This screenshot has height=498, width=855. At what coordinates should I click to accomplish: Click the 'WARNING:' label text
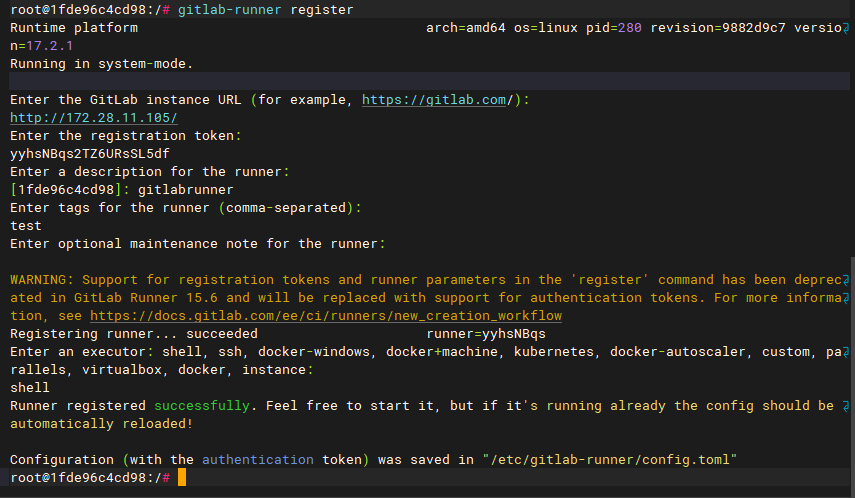(x=42, y=280)
